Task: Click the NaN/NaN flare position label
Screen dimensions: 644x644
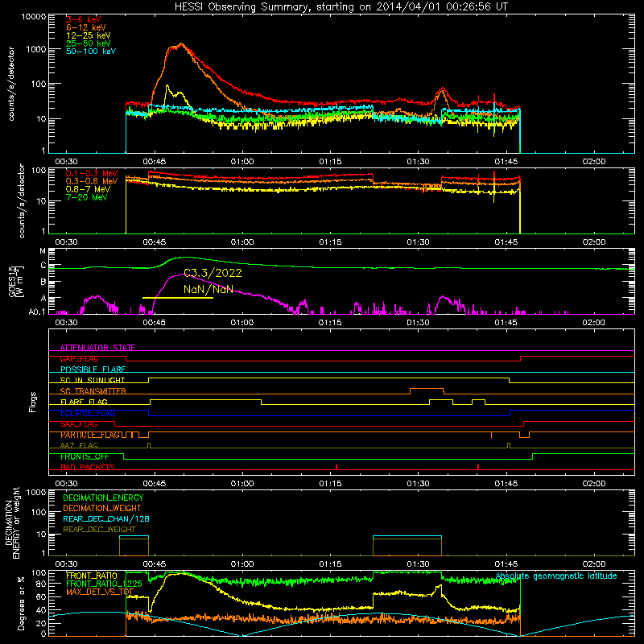Action: click(208, 289)
